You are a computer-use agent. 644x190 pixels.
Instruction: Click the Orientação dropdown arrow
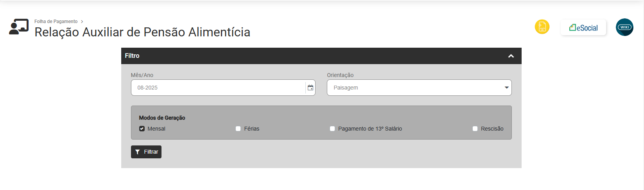tap(507, 88)
